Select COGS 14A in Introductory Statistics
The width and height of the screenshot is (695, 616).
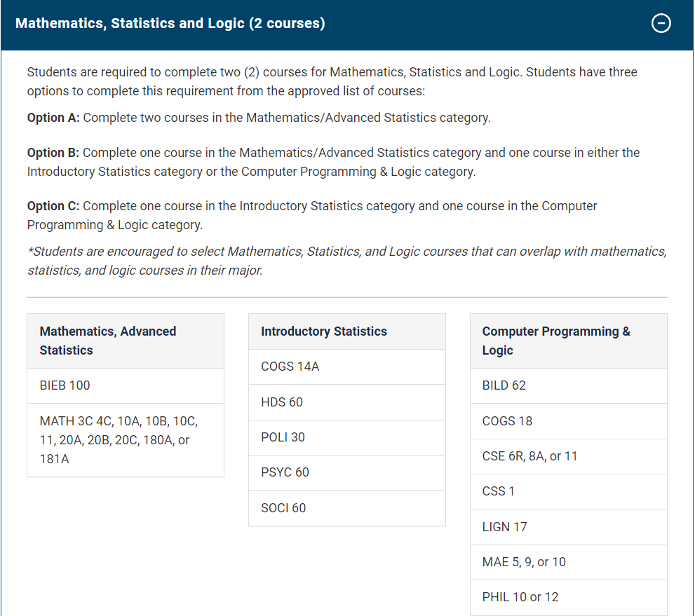pyautogui.click(x=290, y=367)
